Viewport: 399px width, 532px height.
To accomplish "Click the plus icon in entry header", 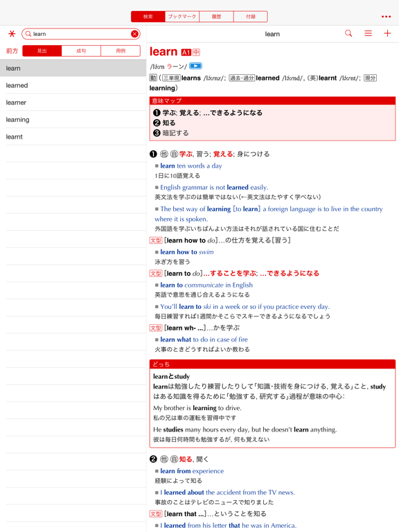I will 387,33.
